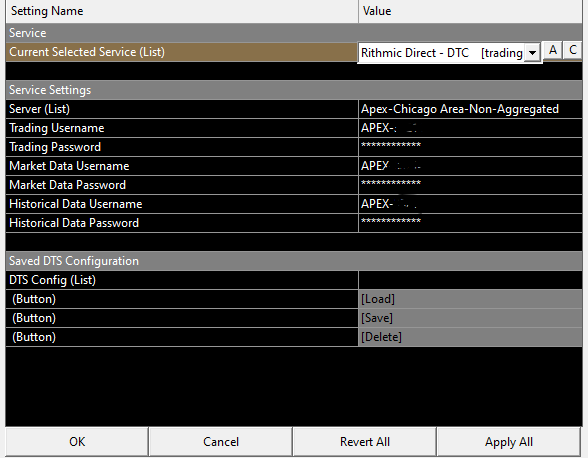Click the Server (List) value Apex-Chicago Area-Non-Aggregated

click(470, 109)
